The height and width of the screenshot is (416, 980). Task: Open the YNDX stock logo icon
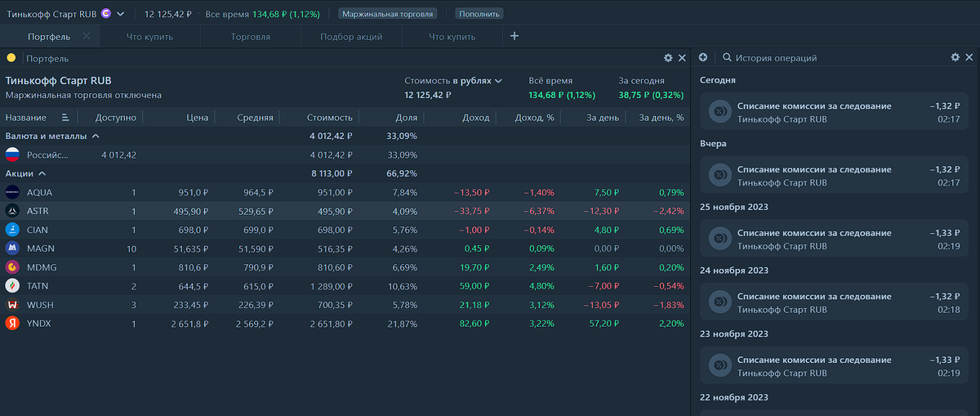(12, 324)
